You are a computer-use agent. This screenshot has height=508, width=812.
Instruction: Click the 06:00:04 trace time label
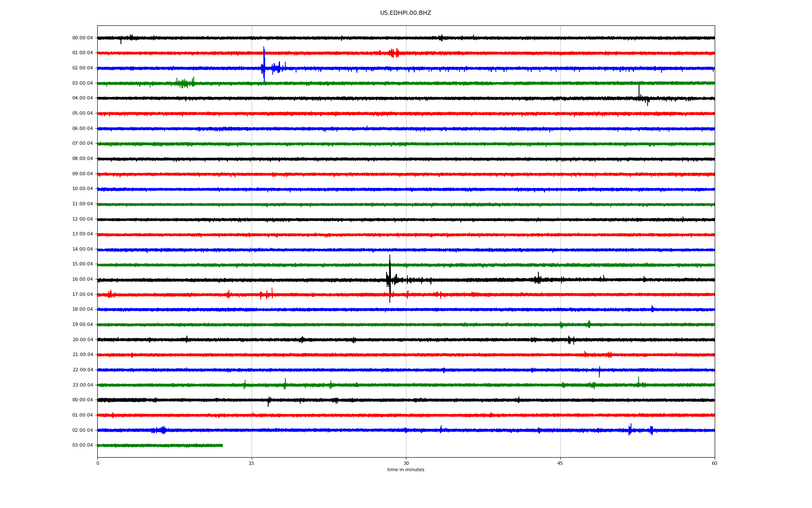pyautogui.click(x=82, y=128)
